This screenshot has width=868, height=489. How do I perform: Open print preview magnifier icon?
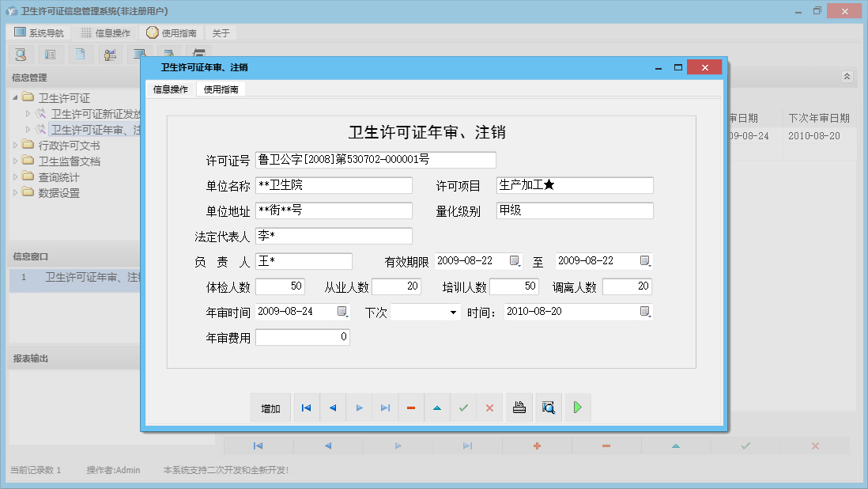pos(548,407)
